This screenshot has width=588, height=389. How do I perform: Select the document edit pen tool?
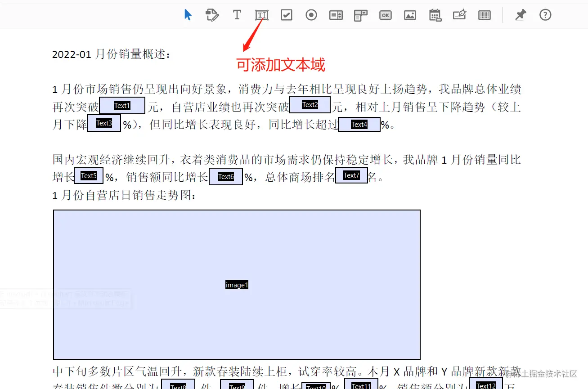pyautogui.click(x=212, y=15)
